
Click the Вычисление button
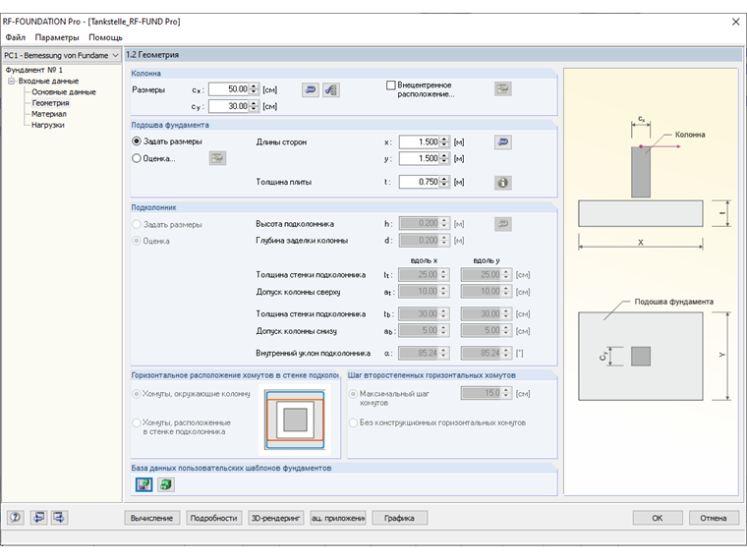[152, 518]
